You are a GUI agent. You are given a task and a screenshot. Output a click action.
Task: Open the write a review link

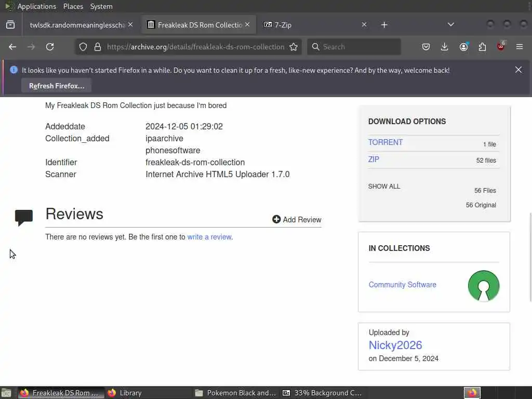click(209, 237)
